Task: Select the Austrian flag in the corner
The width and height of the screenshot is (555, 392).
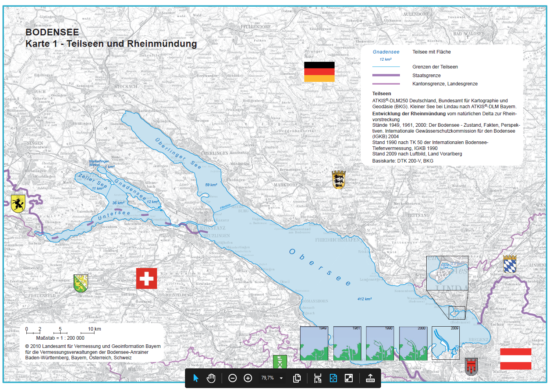Action: [516, 359]
